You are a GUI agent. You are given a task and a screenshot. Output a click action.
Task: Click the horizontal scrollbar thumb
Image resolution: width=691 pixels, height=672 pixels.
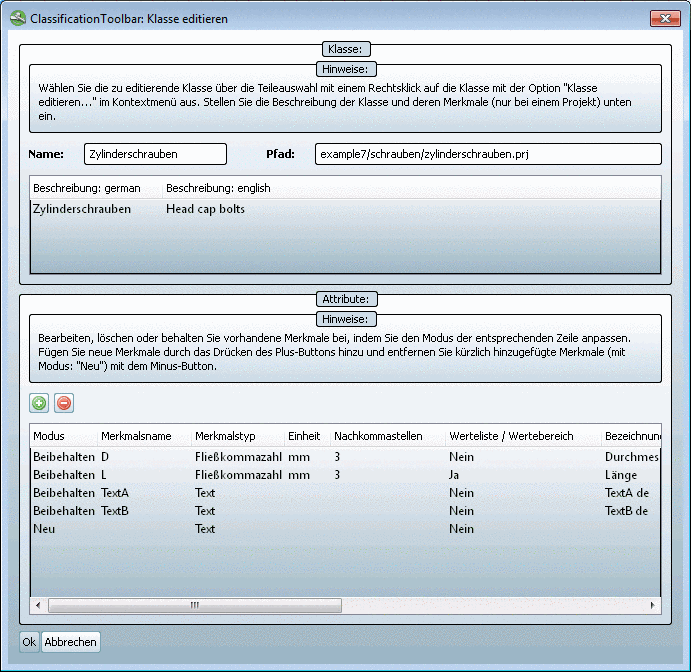click(x=195, y=605)
